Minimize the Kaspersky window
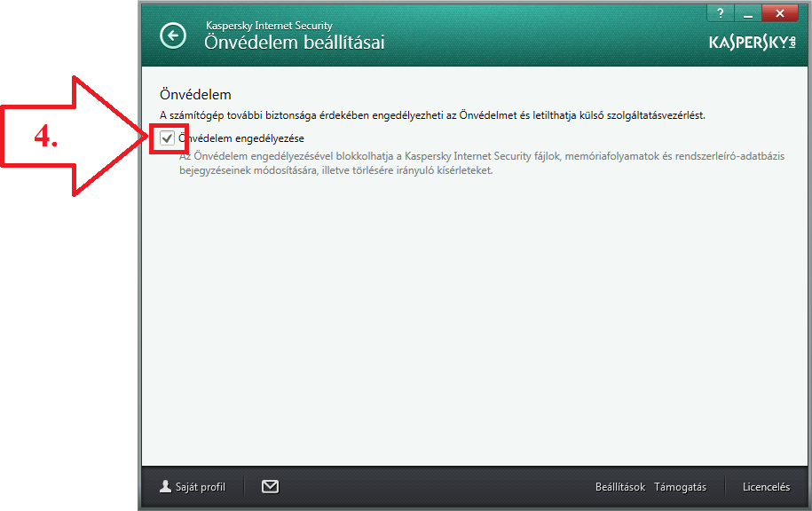 coord(746,13)
